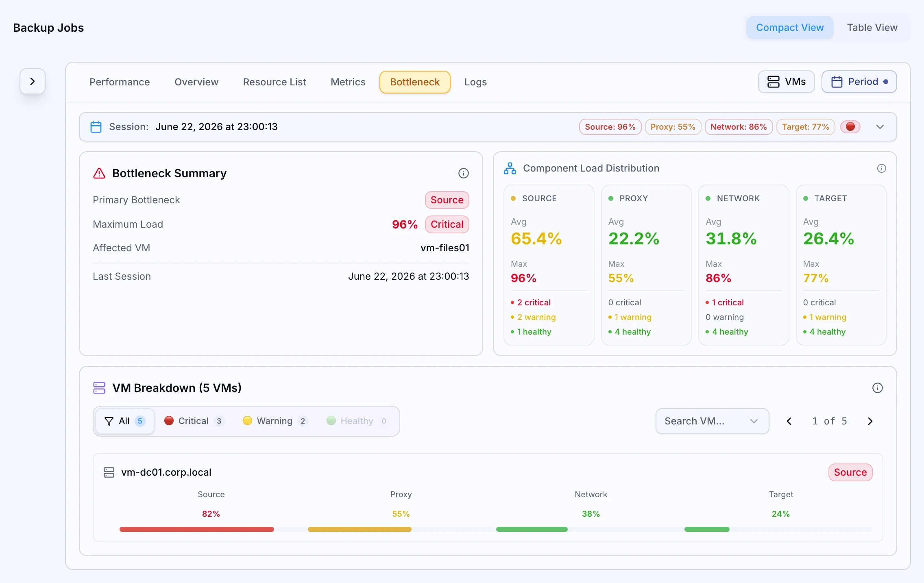
Task: Click the Bottleneck Summary warning triangle icon
Action: pyautogui.click(x=99, y=173)
